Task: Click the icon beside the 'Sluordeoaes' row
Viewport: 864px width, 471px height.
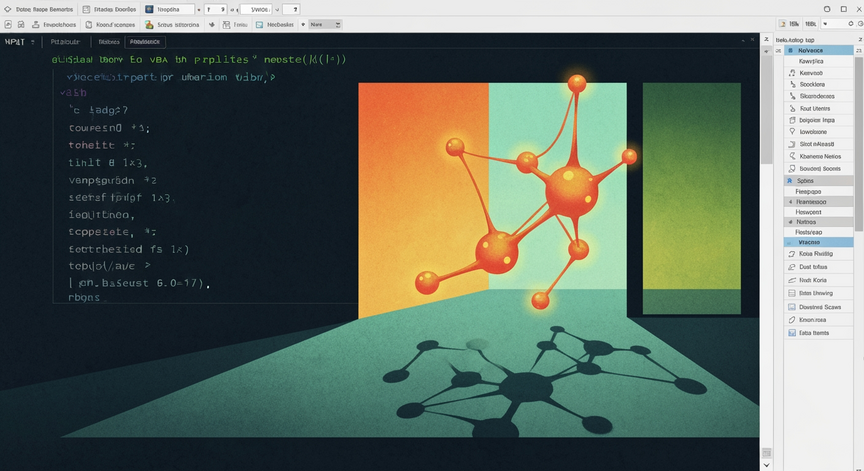Action: [792, 96]
